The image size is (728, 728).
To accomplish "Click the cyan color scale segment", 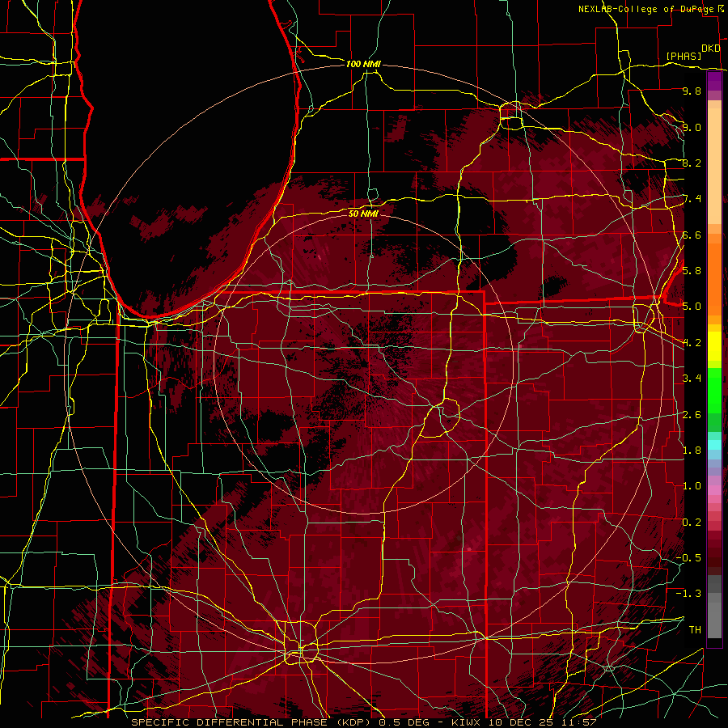I will (714, 445).
